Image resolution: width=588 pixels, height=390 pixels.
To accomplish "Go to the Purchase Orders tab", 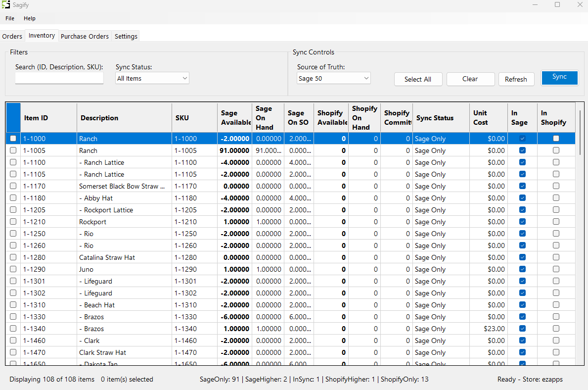I will coord(85,37).
